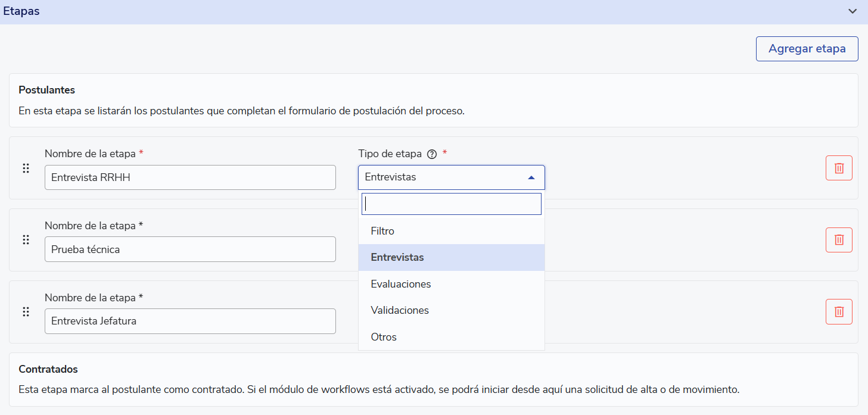
Task: Click the Etapas section header title
Action: coord(21,11)
